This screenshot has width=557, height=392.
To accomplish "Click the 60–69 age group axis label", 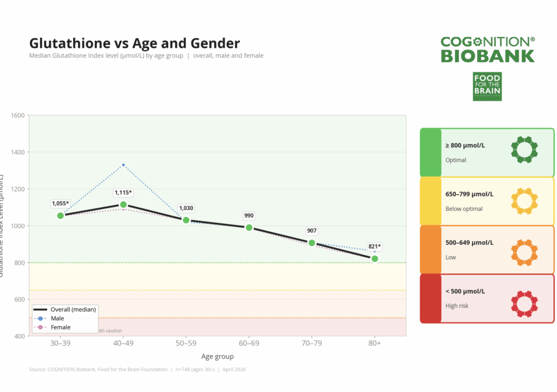I will tap(249, 344).
